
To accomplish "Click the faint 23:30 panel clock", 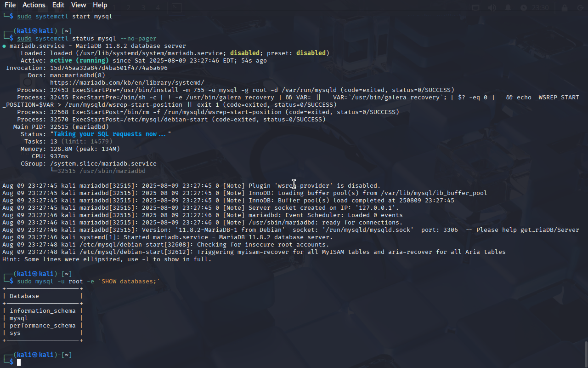I will [x=541, y=8].
